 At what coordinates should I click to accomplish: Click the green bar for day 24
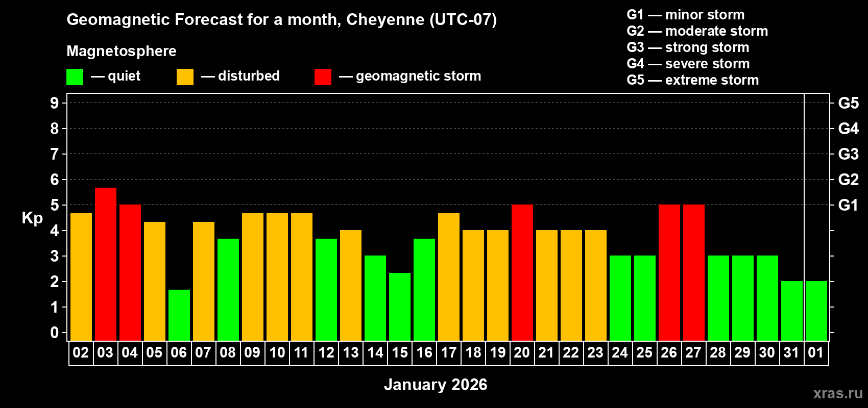620,298
